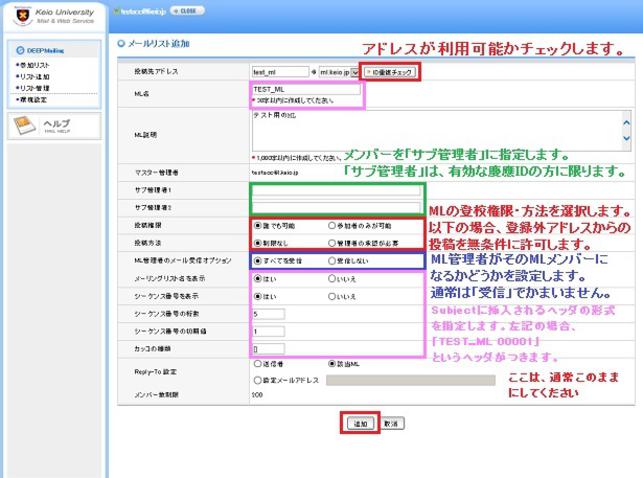Select the 管理者の承認が必要 radio option
This screenshot has height=478, width=643.
(x=333, y=242)
